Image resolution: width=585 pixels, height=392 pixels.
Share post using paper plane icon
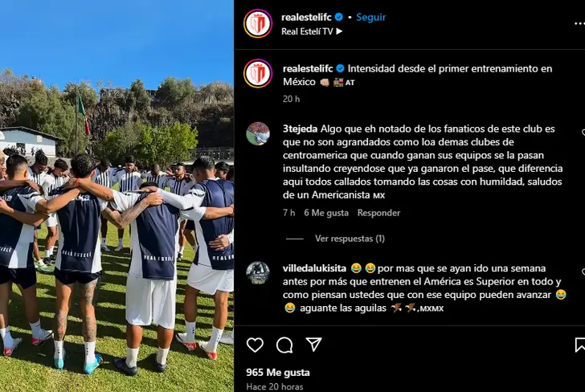click(x=313, y=345)
